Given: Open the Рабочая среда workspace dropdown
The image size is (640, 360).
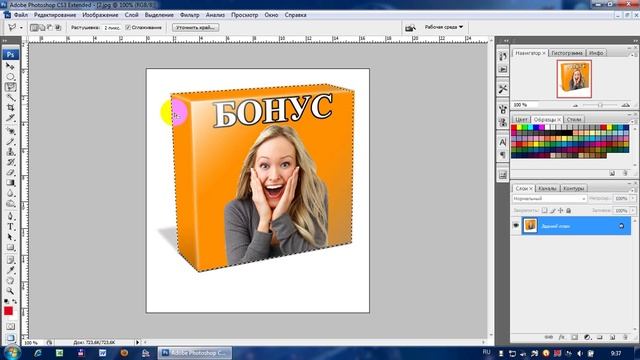Looking at the screenshot, I should (444, 27).
